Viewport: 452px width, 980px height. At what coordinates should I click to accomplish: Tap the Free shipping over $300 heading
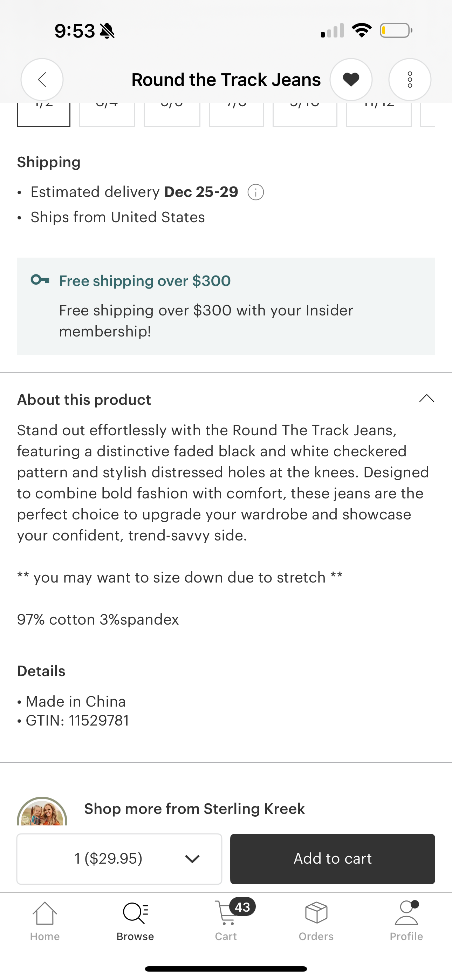coord(145,281)
